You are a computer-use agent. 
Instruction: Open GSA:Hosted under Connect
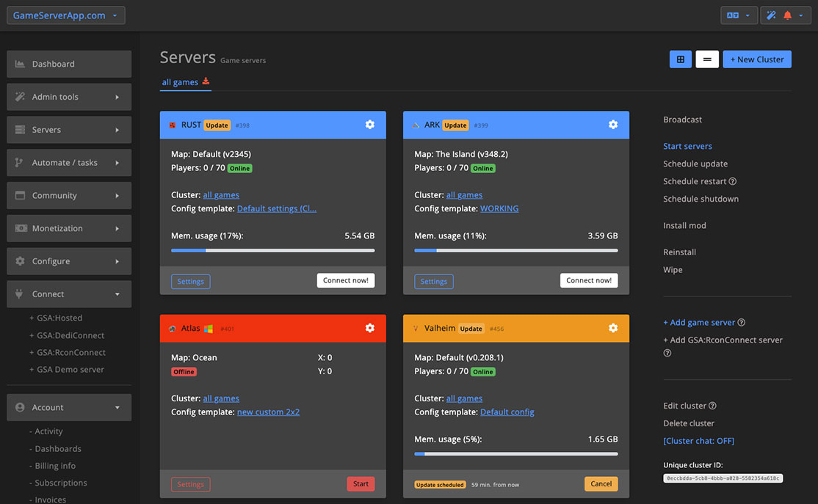[56, 318]
